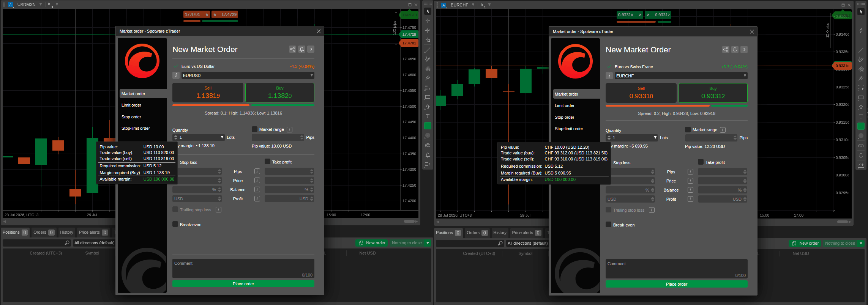Click New order button in right bottom panel

(x=805, y=243)
